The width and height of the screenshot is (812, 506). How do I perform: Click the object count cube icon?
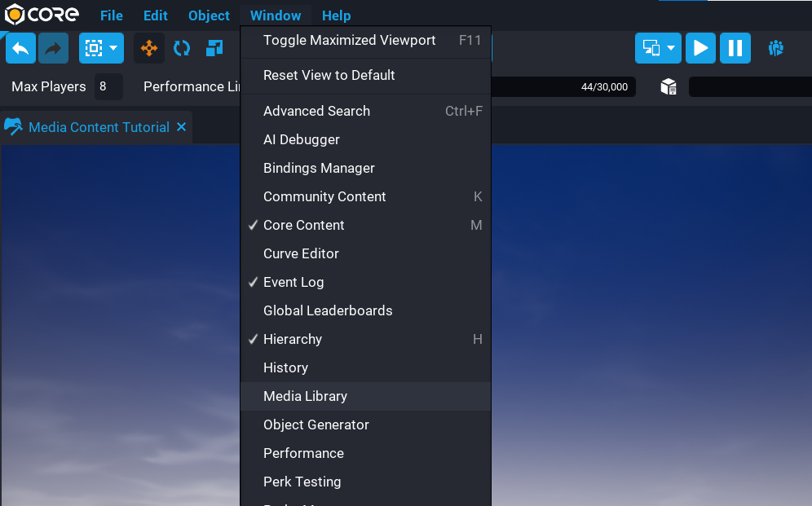coord(669,86)
